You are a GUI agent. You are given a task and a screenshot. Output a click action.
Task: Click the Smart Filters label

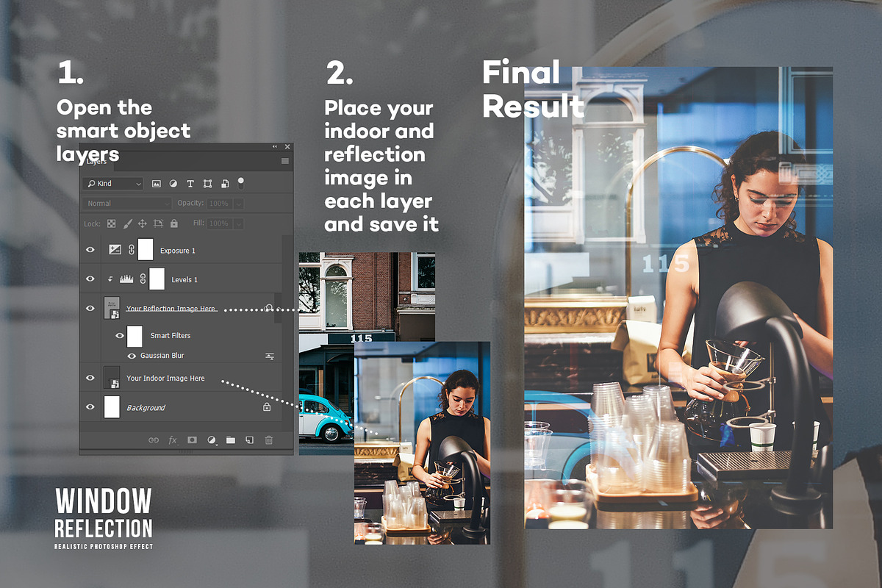[x=171, y=335]
